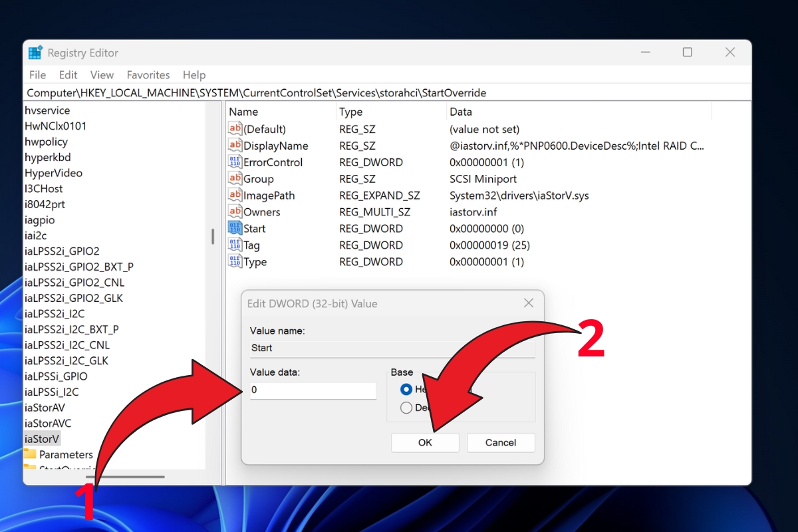Image resolution: width=798 pixels, height=532 pixels.
Task: Select the hwpolicy key in tree
Action: (46, 142)
